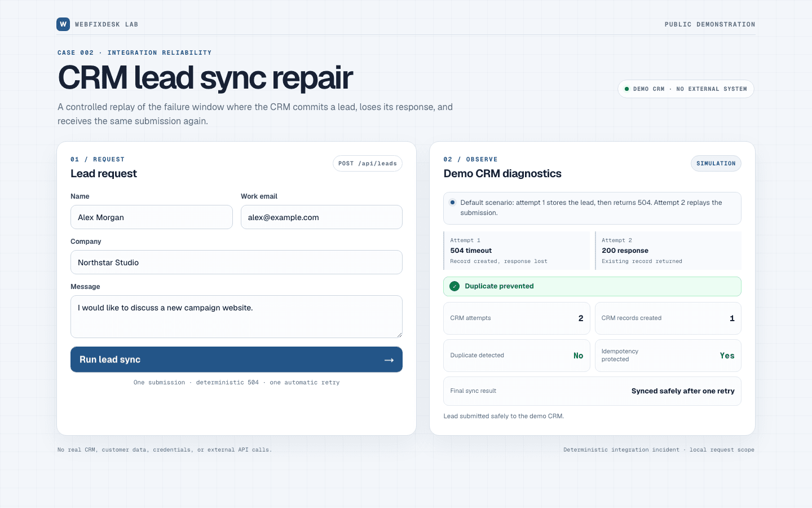
Task: Click the WebFixDesk W logo icon
Action: tap(63, 24)
